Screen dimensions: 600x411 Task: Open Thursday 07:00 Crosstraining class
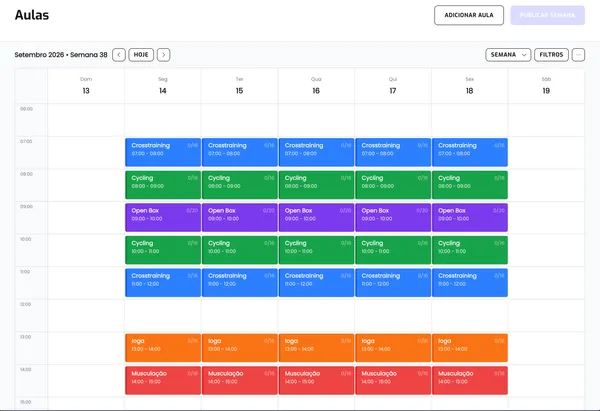[393, 152]
